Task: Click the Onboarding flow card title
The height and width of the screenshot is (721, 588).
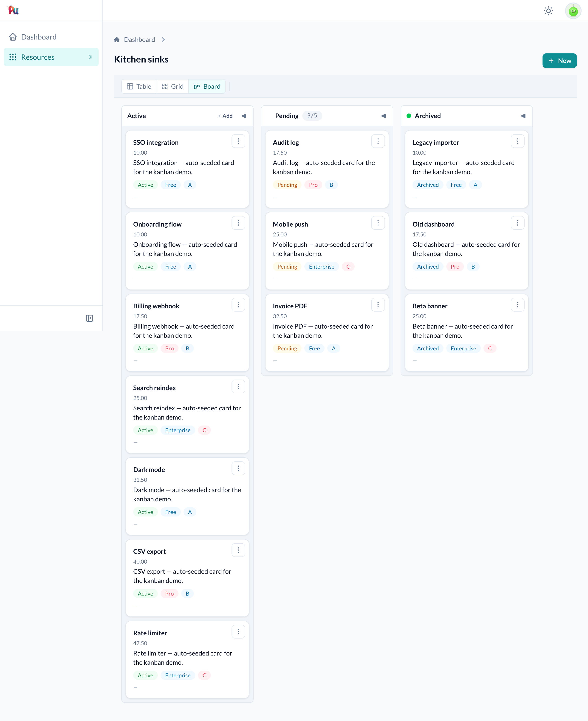Action: point(157,224)
